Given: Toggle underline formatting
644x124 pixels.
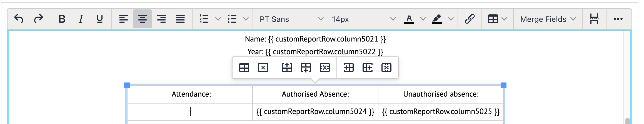Looking at the screenshot, I should click(99, 19).
